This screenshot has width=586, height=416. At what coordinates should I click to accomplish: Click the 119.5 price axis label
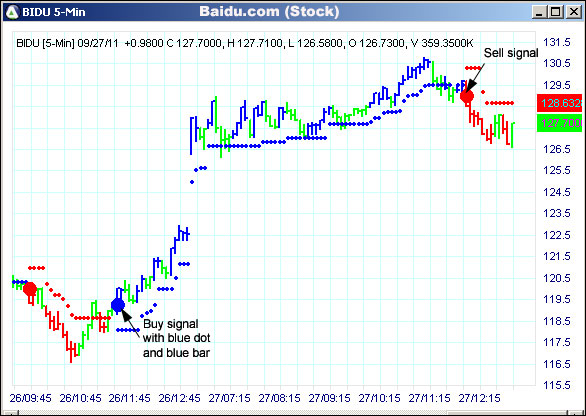pos(557,299)
